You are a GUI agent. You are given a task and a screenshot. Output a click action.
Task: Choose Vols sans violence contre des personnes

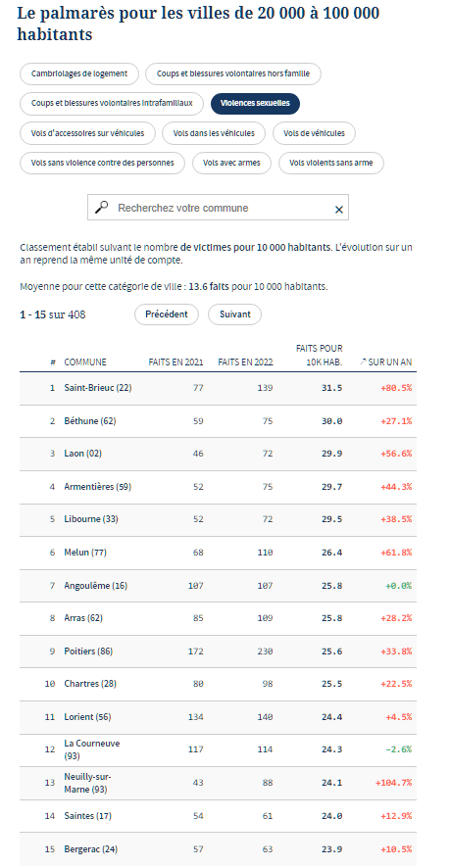(x=103, y=164)
